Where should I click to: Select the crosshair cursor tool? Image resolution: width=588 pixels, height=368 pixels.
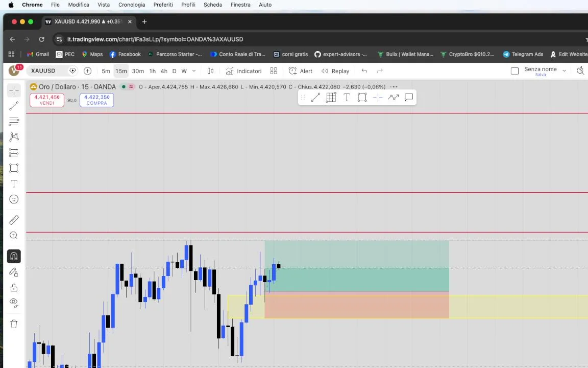[14, 90]
